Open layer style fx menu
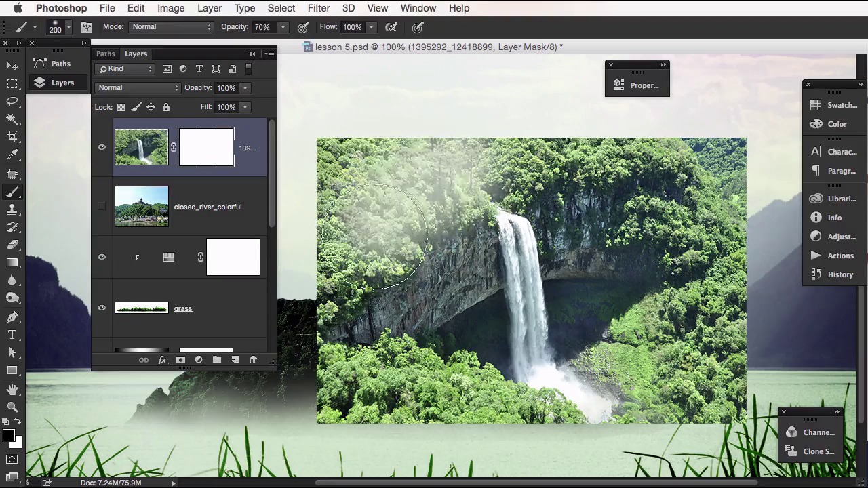 pos(162,360)
